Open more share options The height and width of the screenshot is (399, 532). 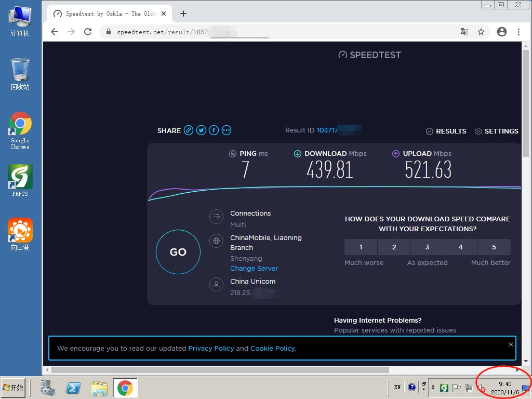click(x=227, y=130)
